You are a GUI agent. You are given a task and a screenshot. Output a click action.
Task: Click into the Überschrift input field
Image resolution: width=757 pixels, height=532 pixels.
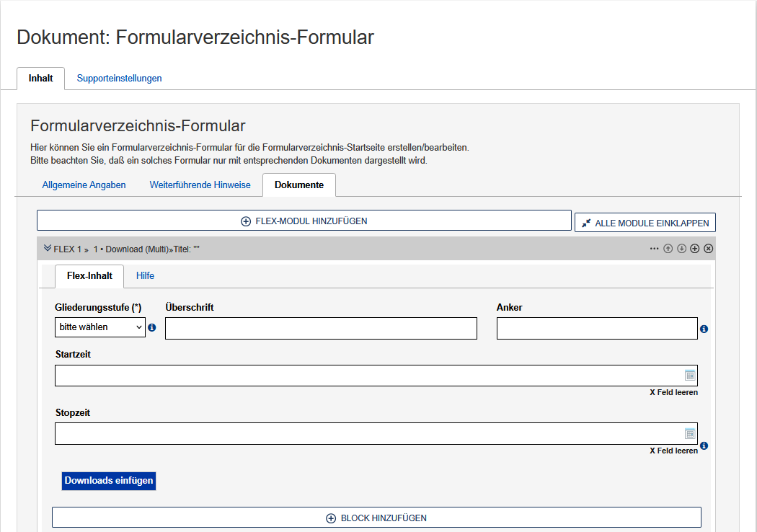[320, 328]
